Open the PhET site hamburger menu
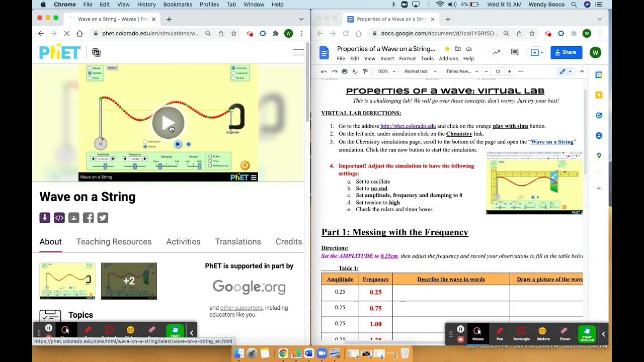Screen dimensions: 644x362 coord(298,52)
